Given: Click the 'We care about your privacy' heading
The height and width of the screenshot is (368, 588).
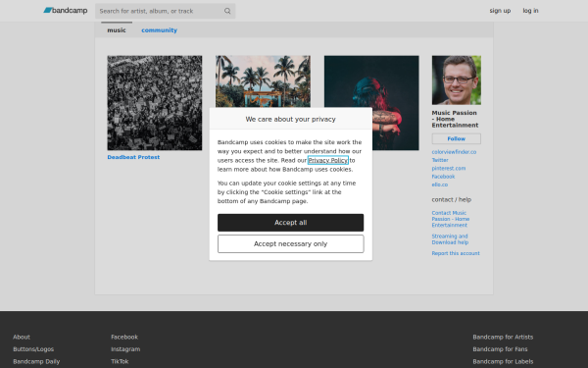Looking at the screenshot, I should click(290, 119).
